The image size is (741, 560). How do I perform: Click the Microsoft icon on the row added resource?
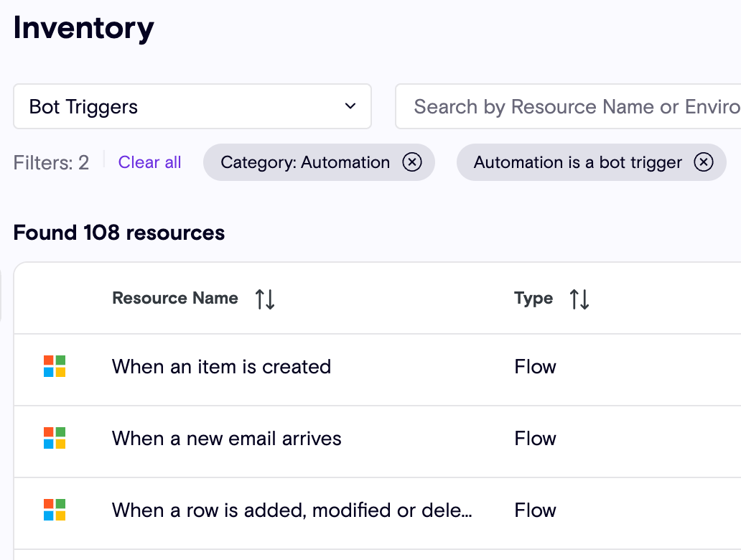point(54,510)
